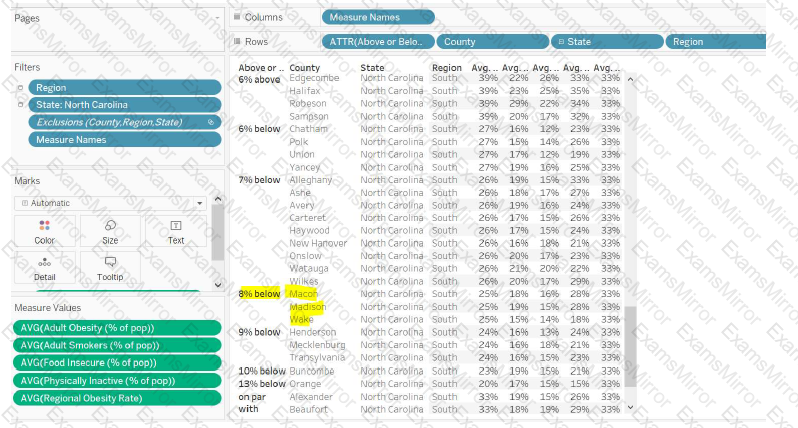Viewport: 798px width, 428px height.
Task: Click the Beaufort county row
Action: click(308, 409)
